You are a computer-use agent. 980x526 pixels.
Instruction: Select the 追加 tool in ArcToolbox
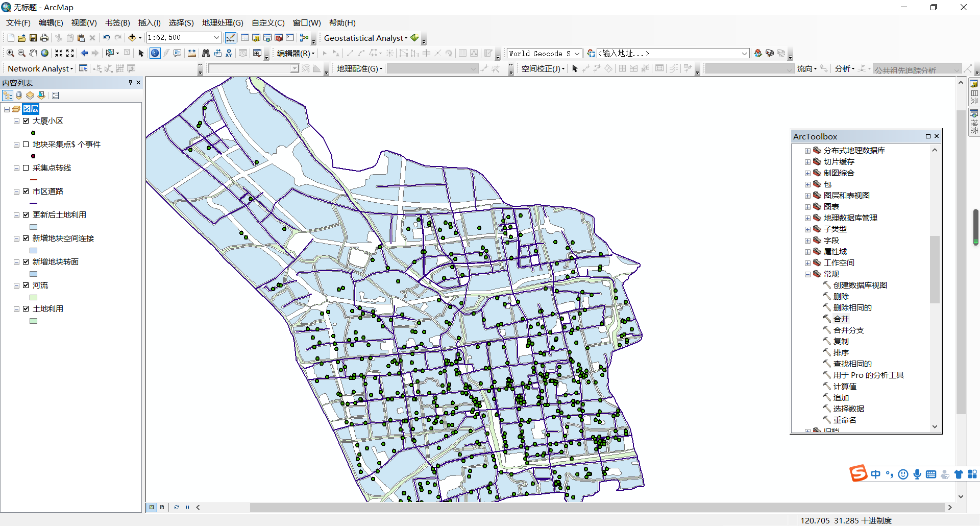tap(841, 398)
